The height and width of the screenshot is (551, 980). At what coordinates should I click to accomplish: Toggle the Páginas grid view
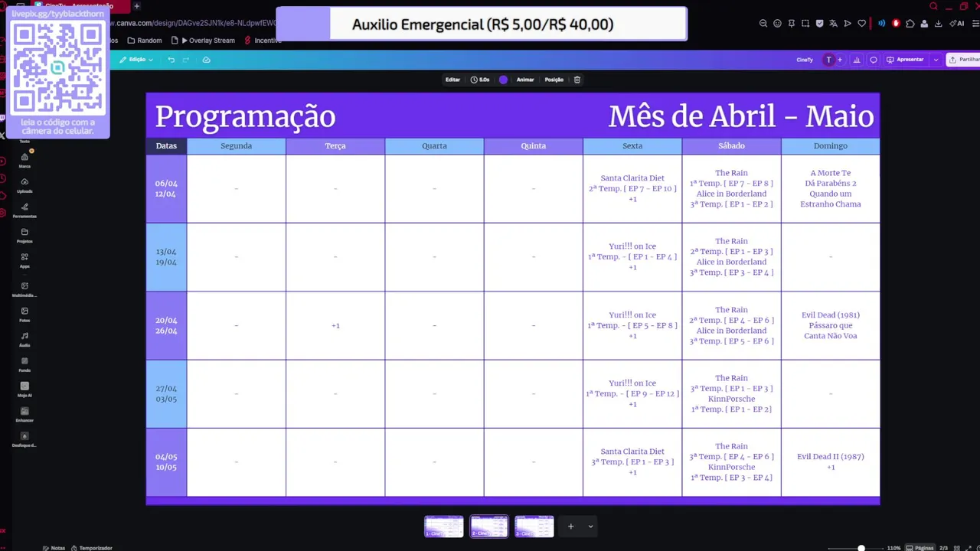[x=920, y=548]
